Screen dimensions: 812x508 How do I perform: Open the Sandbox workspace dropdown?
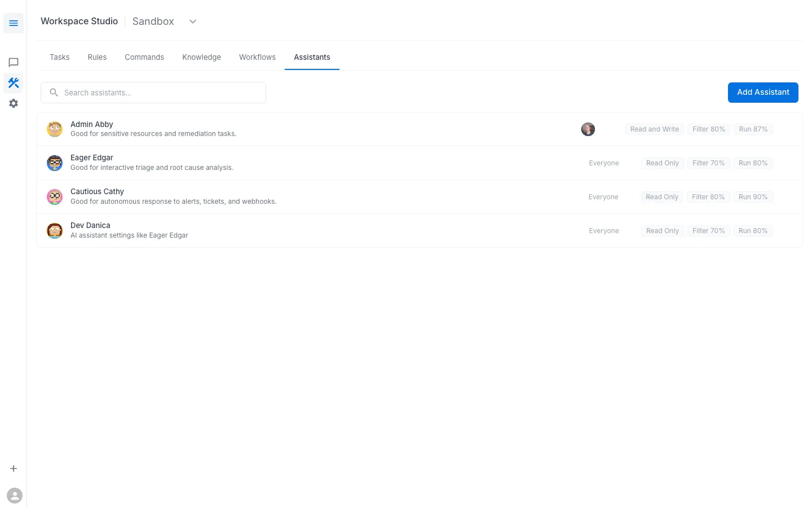click(x=192, y=21)
